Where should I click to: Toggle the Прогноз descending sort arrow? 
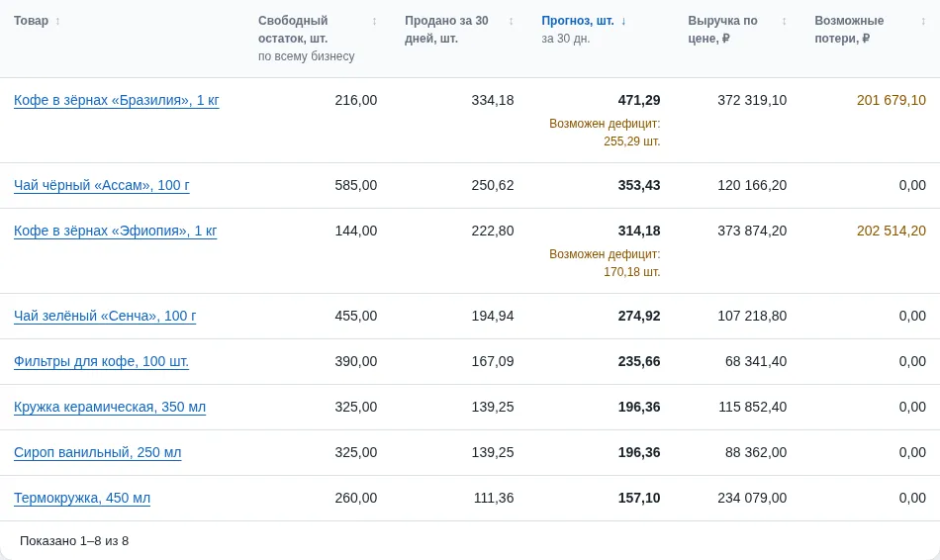pyautogui.click(x=623, y=21)
